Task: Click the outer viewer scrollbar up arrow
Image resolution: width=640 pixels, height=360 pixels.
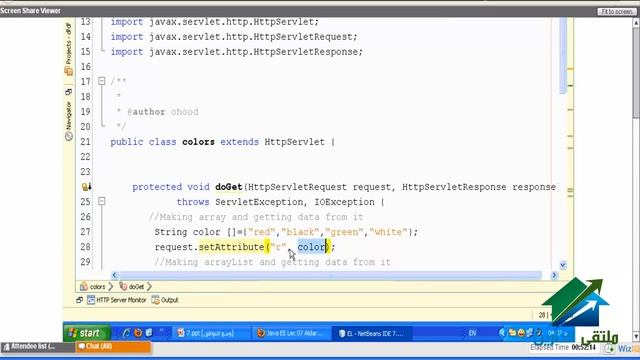Action: (x=636, y=23)
